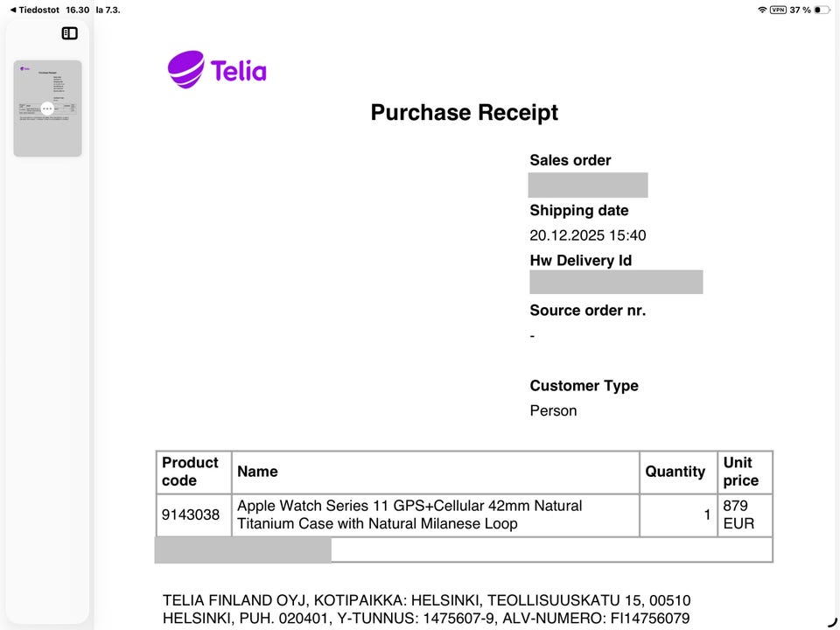This screenshot has height=630, width=840.
Task: Click the redacted Hw Delivery Id value
Action: (616, 282)
